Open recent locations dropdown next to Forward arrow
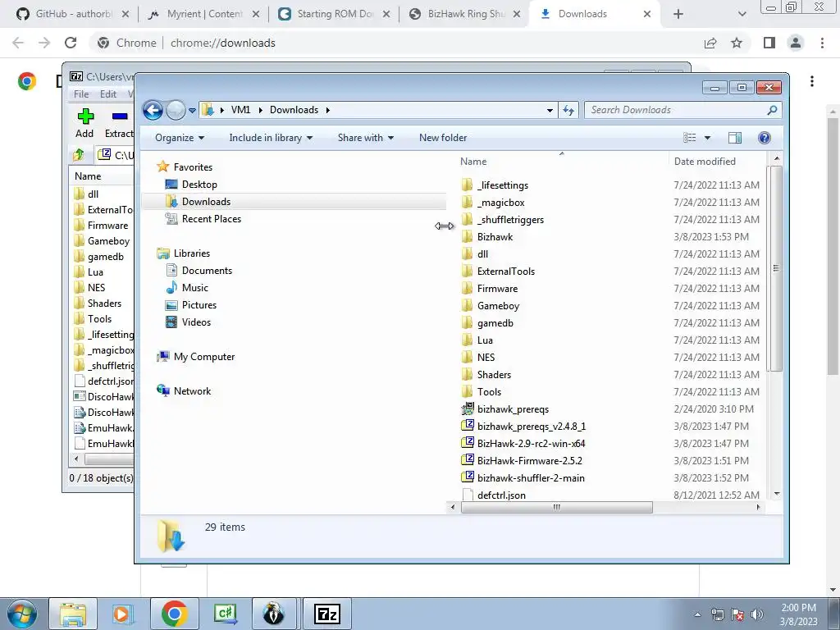 192,111
